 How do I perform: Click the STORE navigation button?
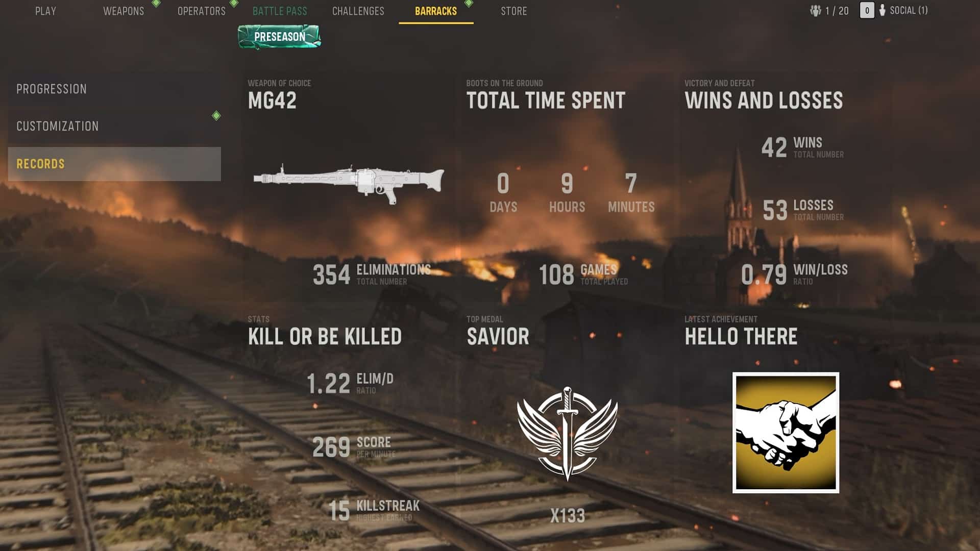[513, 11]
